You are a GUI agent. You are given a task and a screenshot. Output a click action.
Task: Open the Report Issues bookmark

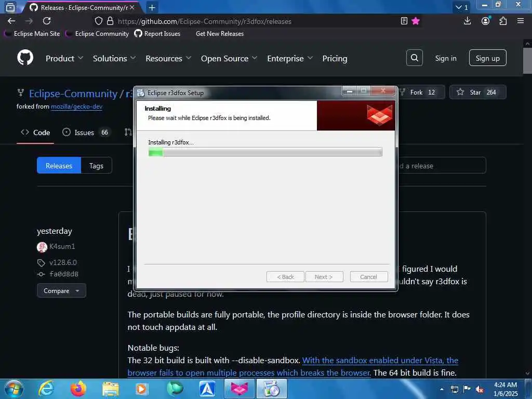[157, 34]
